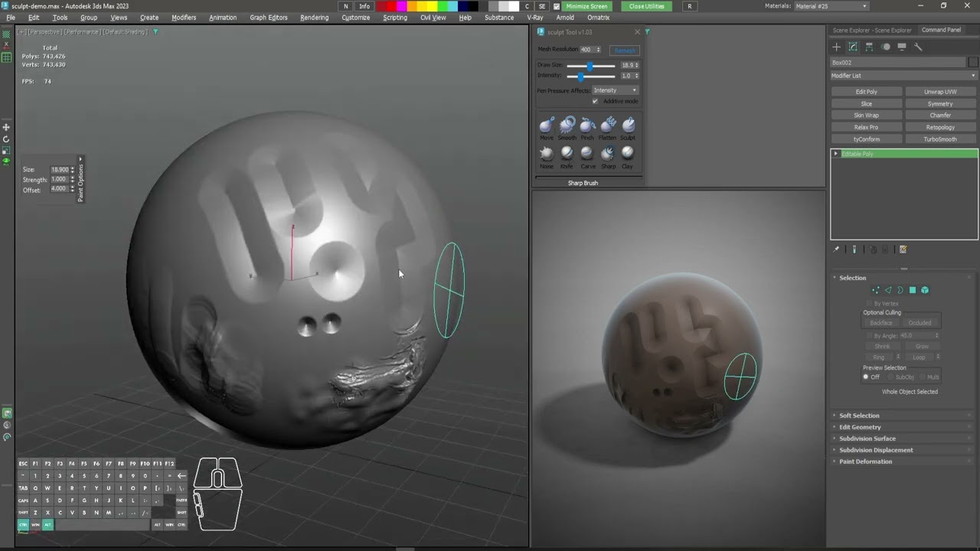The height and width of the screenshot is (551, 980).
Task: Activate the Flatten brush
Action: click(607, 124)
